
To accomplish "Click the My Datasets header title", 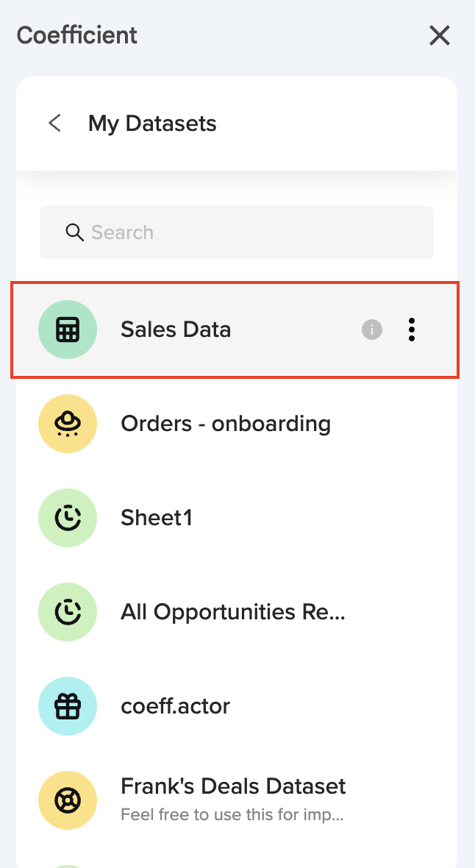I will 152,123.
